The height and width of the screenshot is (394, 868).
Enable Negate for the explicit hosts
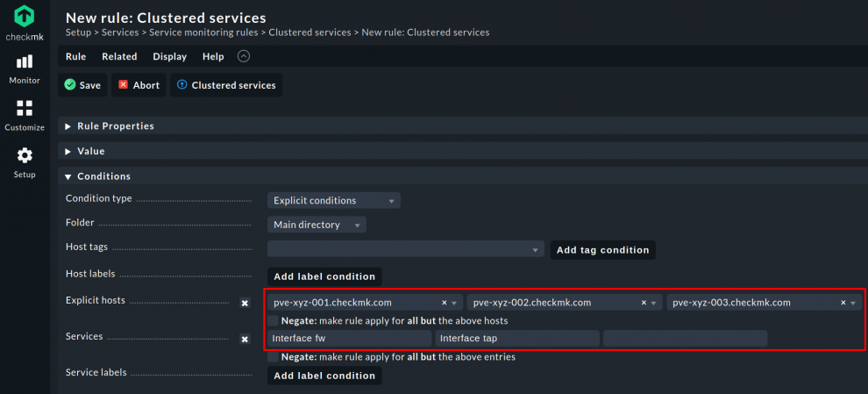coord(274,321)
